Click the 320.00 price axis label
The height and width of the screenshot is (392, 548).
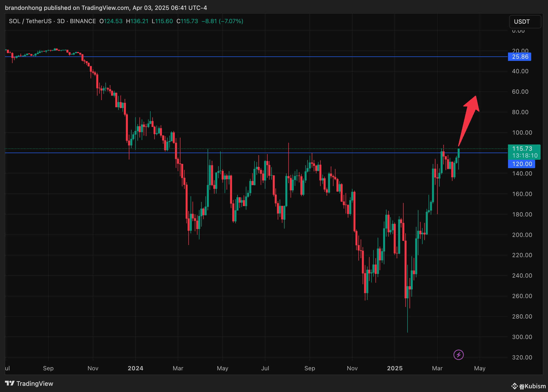point(522,357)
